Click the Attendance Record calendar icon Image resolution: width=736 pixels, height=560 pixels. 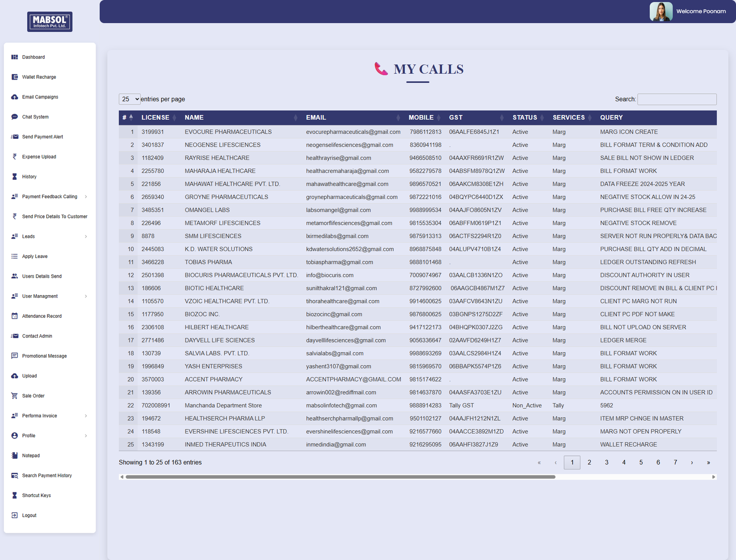(x=15, y=316)
